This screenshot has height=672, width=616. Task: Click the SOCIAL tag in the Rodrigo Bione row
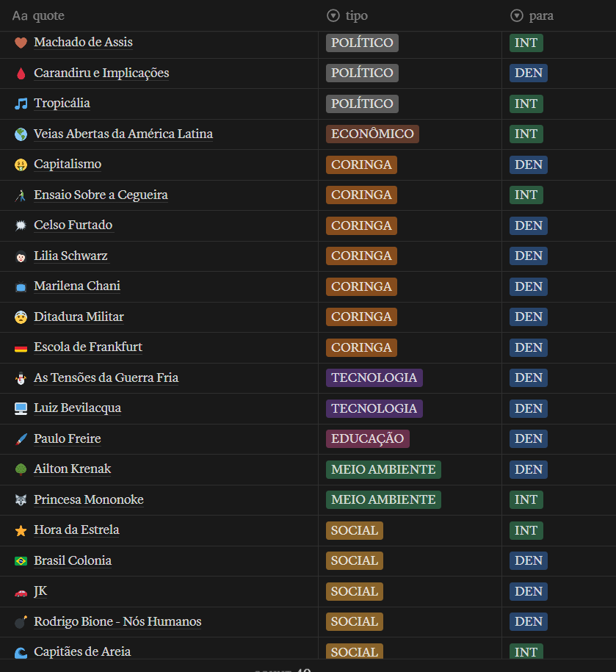point(355,621)
